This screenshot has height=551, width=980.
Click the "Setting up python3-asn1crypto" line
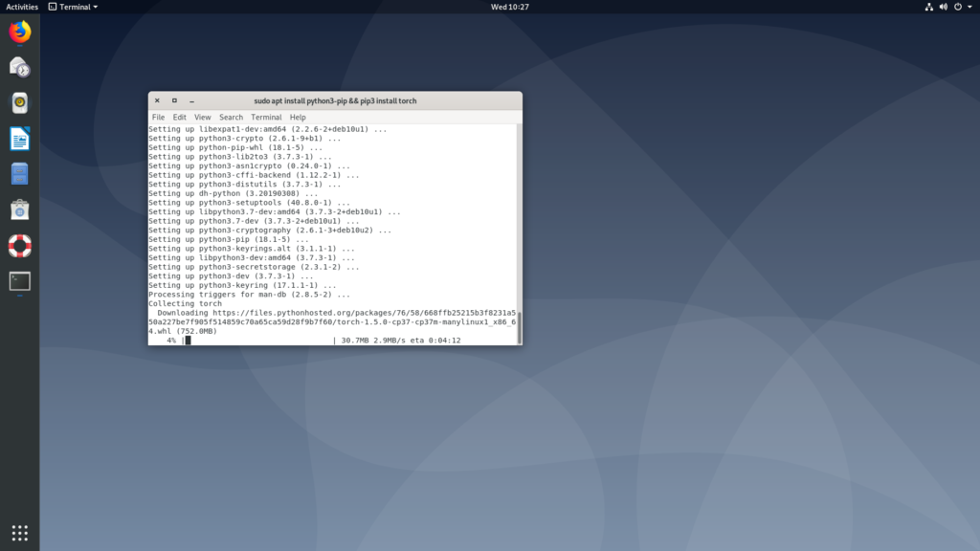pyautogui.click(x=250, y=166)
